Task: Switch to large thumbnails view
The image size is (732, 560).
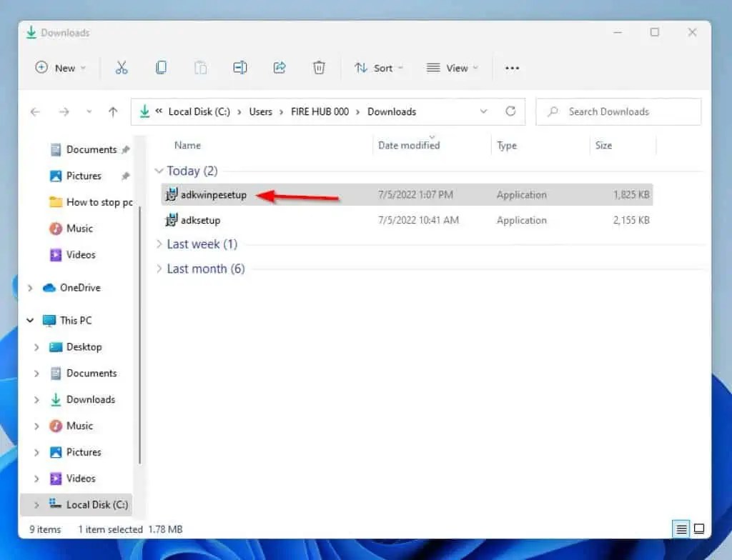Action: click(x=700, y=529)
